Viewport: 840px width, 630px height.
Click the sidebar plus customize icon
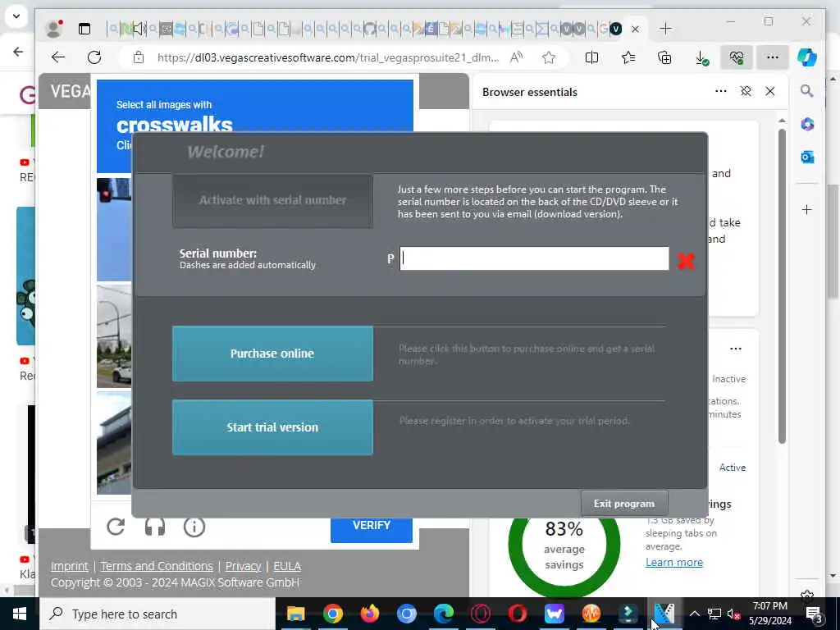(x=807, y=209)
